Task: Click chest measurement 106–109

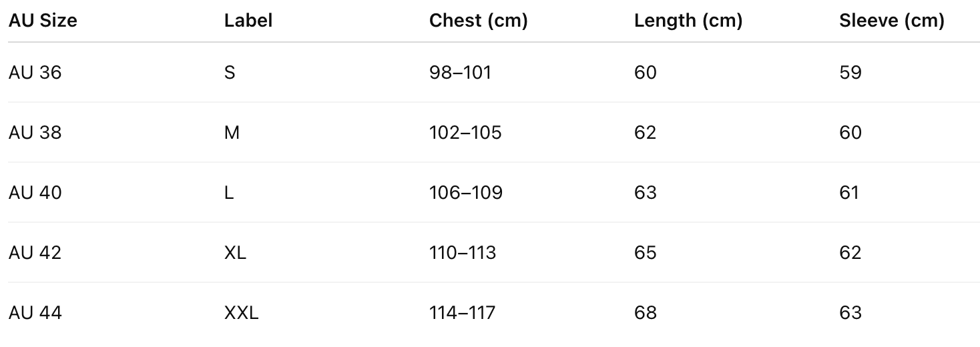Action: pyautogui.click(x=466, y=192)
